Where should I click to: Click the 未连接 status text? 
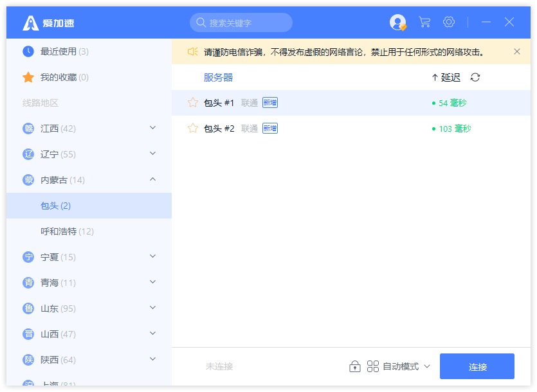pyautogui.click(x=219, y=367)
